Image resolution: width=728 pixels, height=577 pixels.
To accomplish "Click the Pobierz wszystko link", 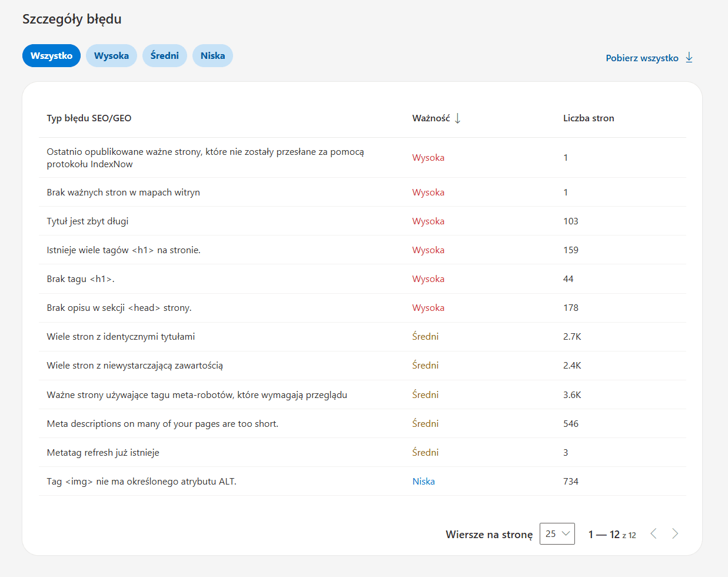I will (x=642, y=58).
